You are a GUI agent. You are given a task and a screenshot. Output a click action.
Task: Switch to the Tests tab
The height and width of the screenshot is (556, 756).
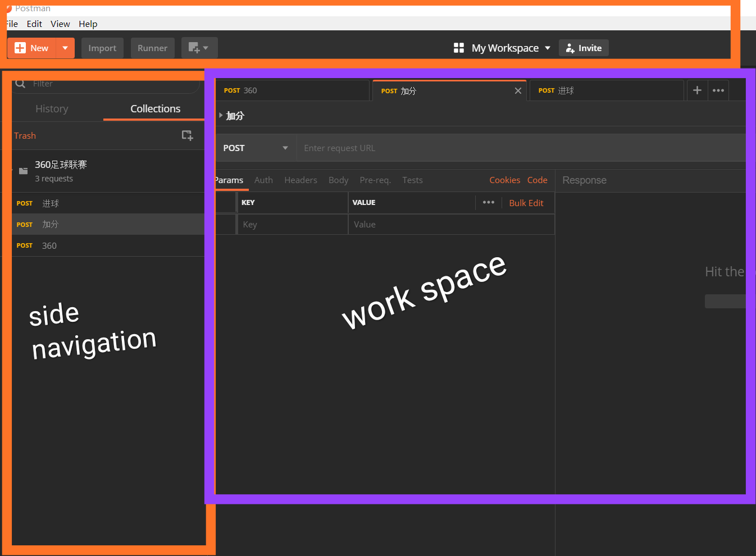pos(412,180)
